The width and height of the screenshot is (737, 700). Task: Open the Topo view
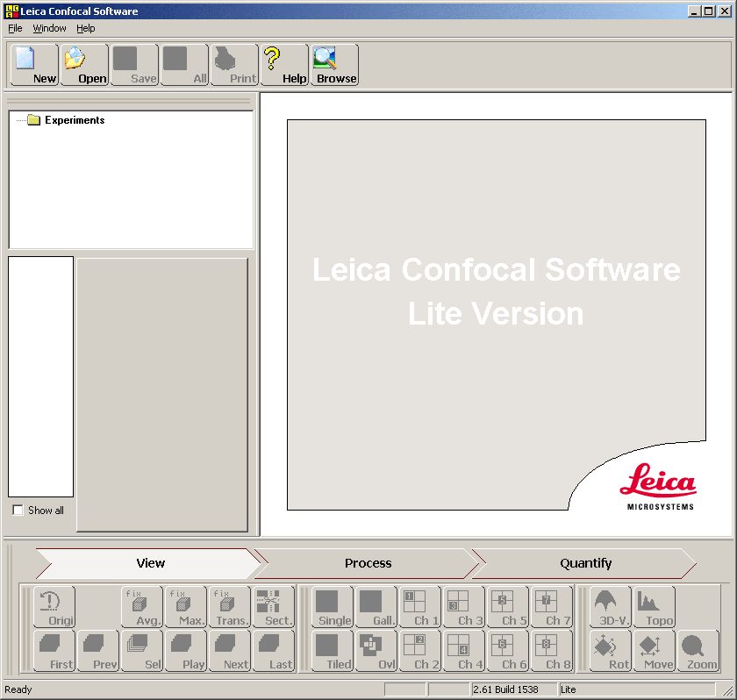tap(655, 607)
